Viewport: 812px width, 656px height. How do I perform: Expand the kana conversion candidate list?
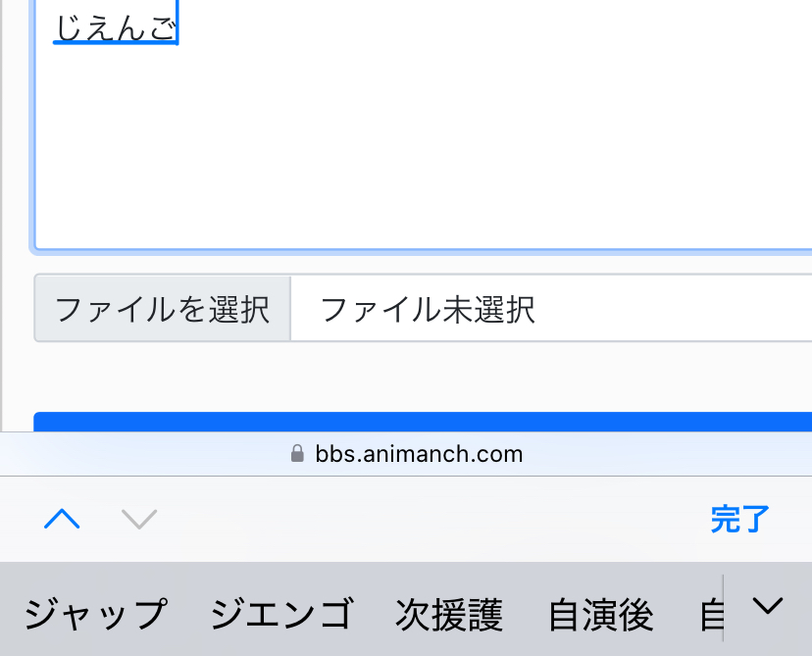[768, 608]
